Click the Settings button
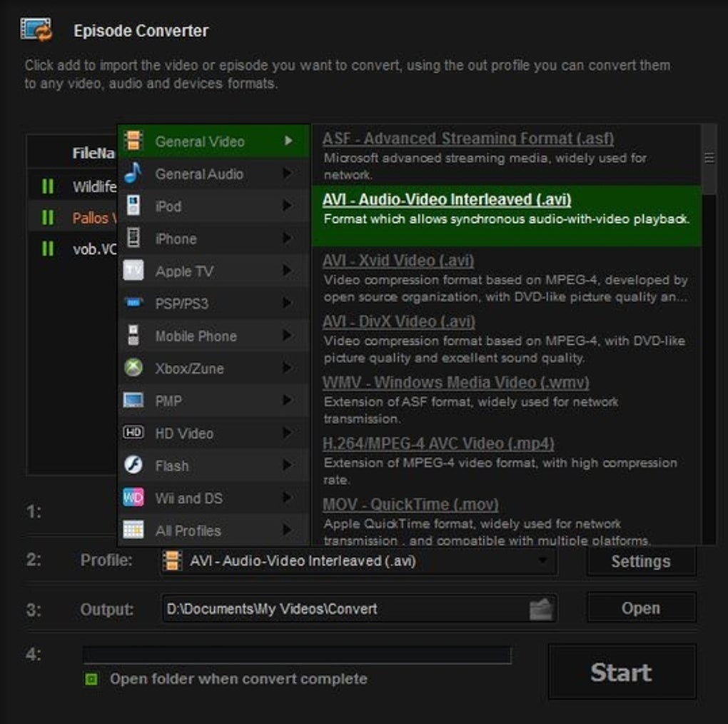The image size is (728, 724). 641,561
